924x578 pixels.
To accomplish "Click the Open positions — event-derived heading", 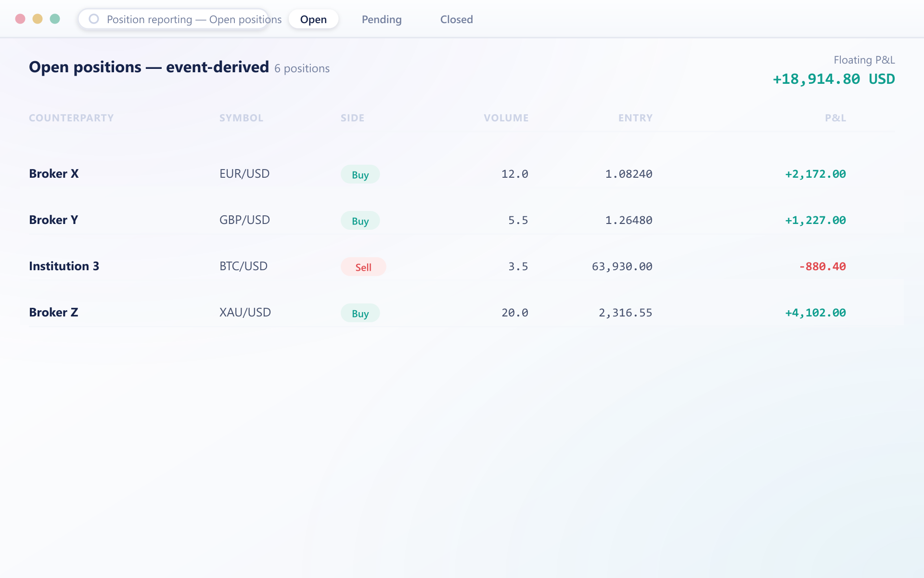I will (149, 67).
